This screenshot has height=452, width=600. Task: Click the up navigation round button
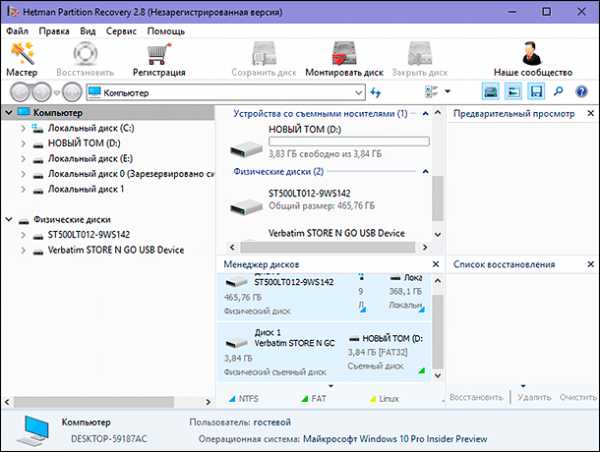[72, 92]
